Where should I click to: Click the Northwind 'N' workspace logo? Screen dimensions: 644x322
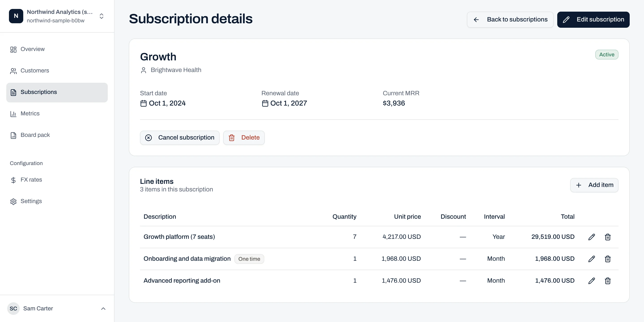click(x=16, y=16)
